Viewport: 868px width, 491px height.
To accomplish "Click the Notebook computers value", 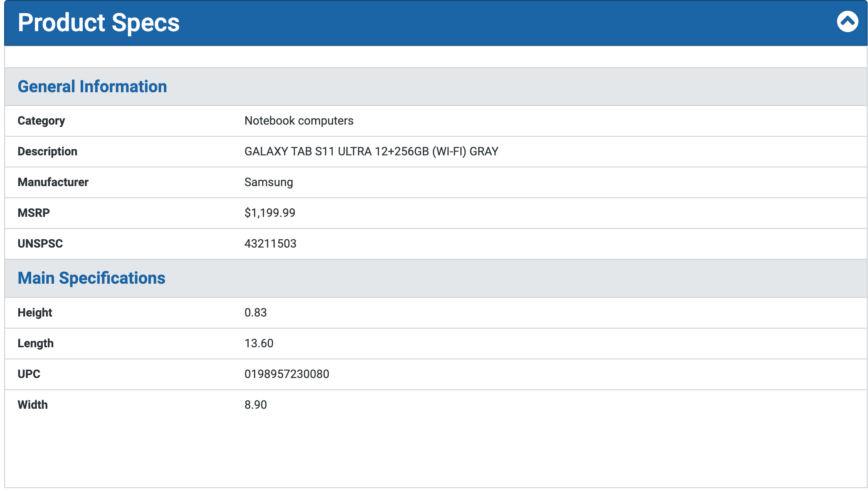I will pos(298,121).
